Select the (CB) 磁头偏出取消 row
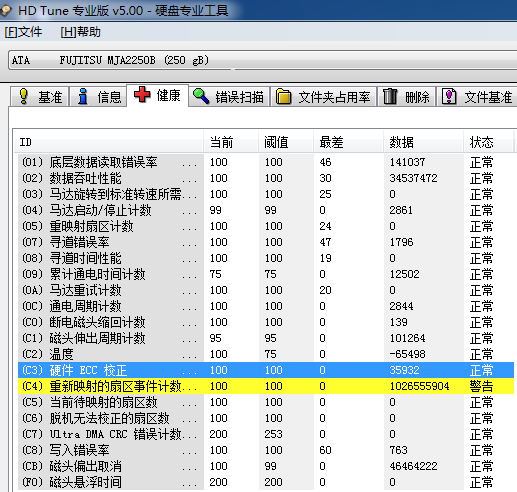Viewport: 517px width, 492px height. click(x=266, y=466)
